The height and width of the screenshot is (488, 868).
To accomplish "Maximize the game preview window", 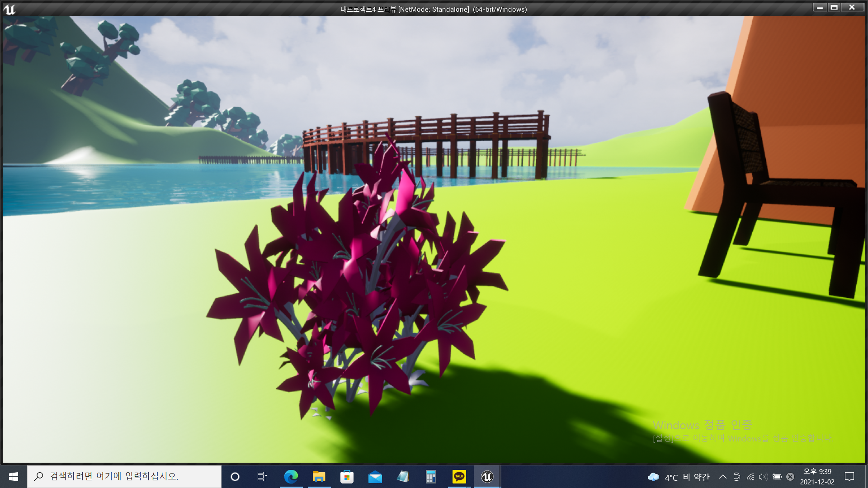I will click(834, 7).
